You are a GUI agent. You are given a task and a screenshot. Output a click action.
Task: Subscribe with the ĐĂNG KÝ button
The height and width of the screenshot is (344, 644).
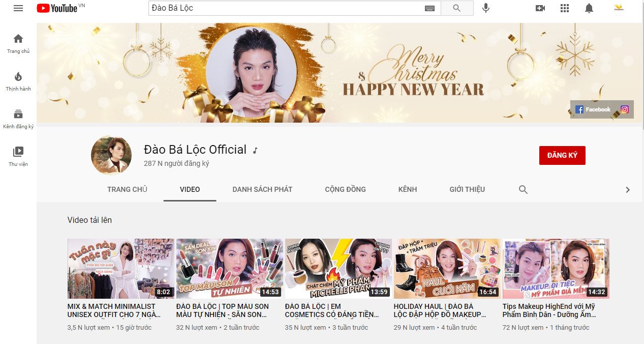(562, 155)
